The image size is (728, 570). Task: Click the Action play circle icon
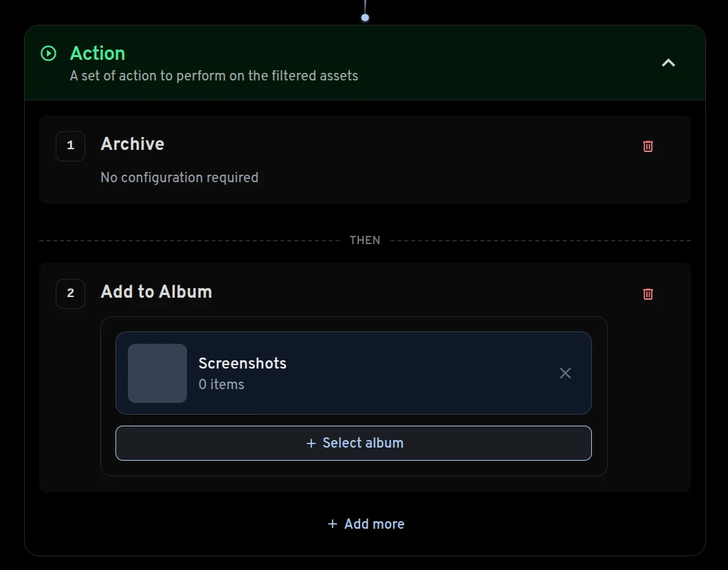pos(48,54)
